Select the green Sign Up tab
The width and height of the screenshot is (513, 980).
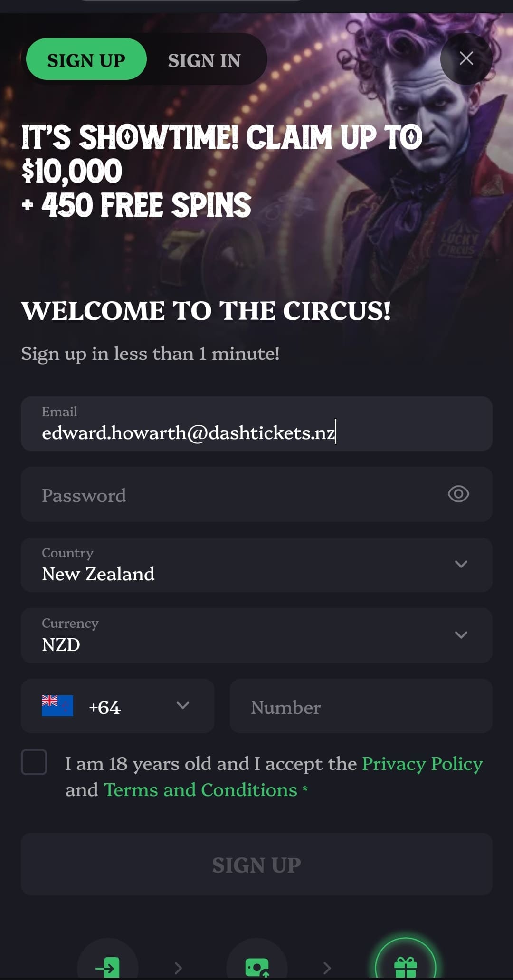pyautogui.click(x=86, y=59)
